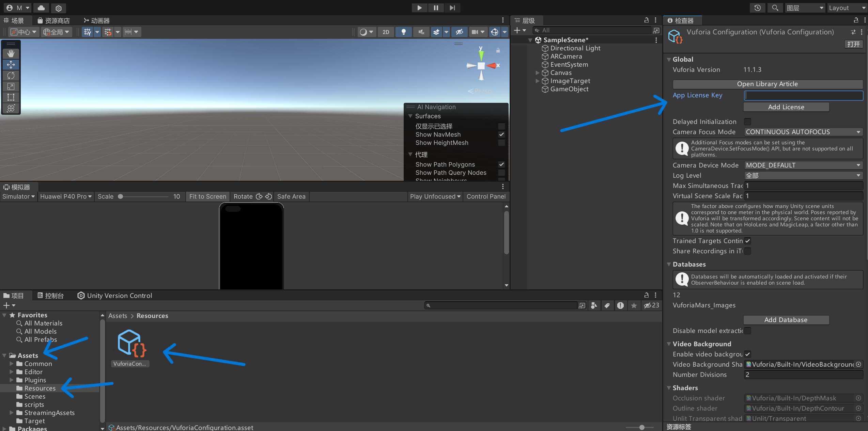Toggle hidden packages visibility count 23

651,305
